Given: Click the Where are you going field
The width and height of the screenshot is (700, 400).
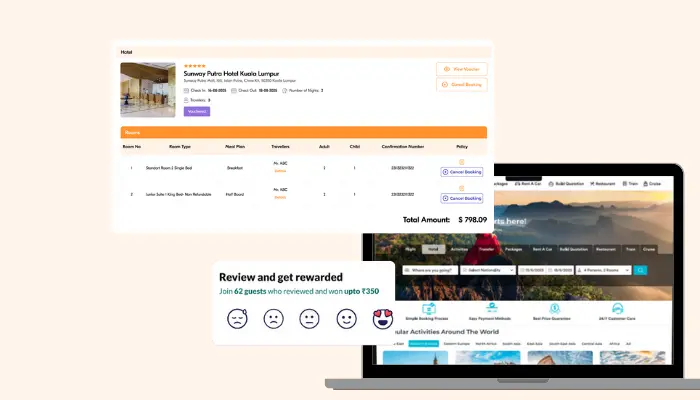Looking at the screenshot, I should point(430,270).
